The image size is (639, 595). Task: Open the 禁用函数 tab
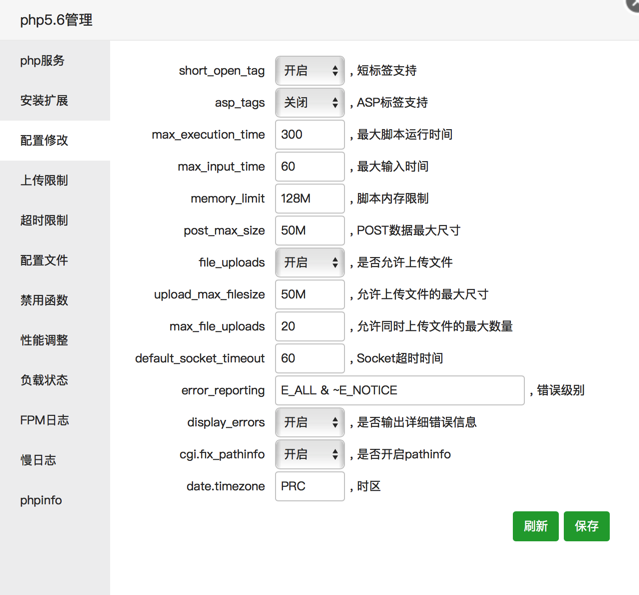(44, 301)
